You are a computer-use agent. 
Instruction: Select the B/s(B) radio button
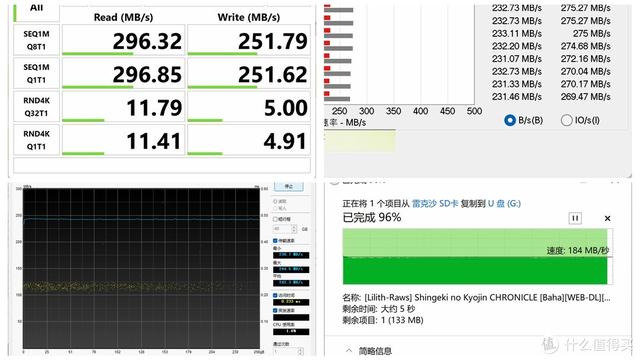(x=509, y=120)
